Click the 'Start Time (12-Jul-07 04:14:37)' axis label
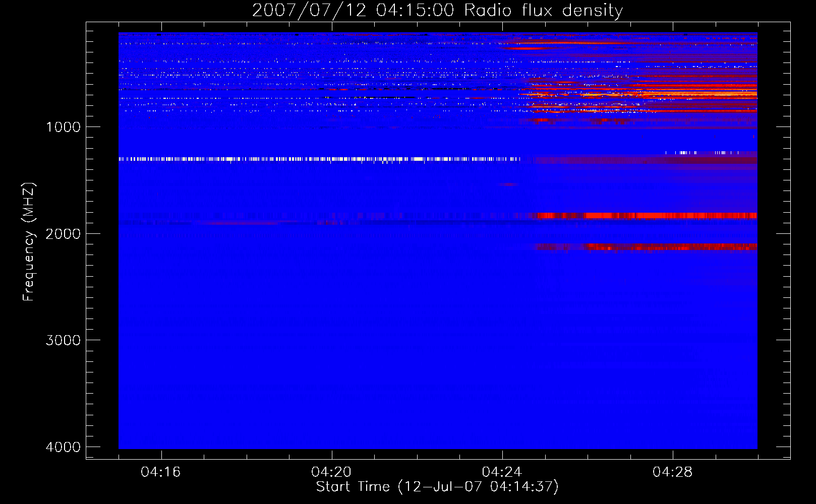The height and width of the screenshot is (504, 816). click(x=437, y=487)
